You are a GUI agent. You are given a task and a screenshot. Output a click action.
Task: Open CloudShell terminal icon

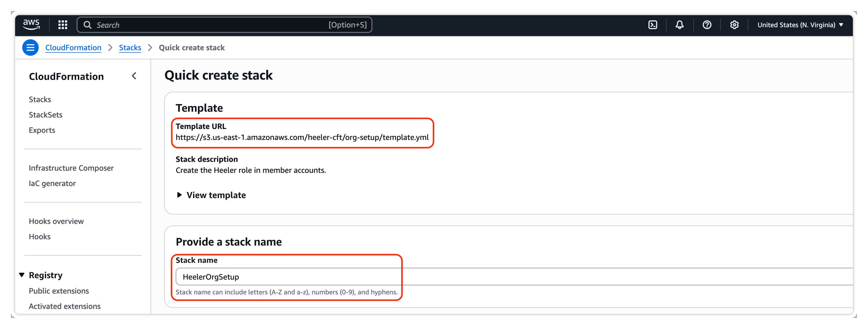coord(652,25)
